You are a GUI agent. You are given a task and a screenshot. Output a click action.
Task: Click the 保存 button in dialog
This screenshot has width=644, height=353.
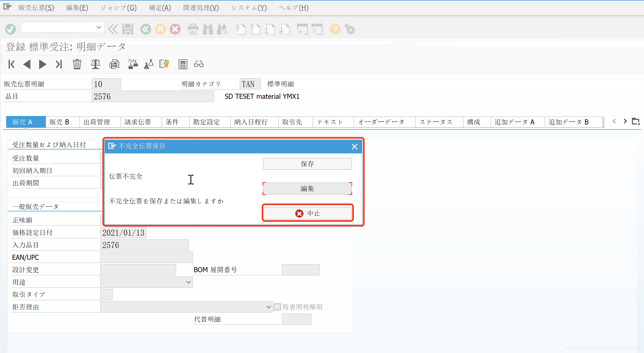click(x=307, y=164)
